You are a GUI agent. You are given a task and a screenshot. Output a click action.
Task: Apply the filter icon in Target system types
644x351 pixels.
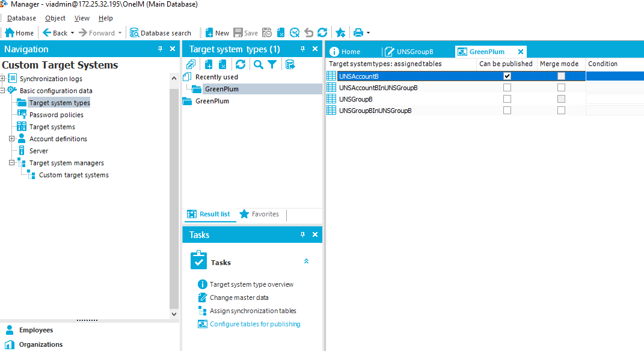click(x=271, y=64)
